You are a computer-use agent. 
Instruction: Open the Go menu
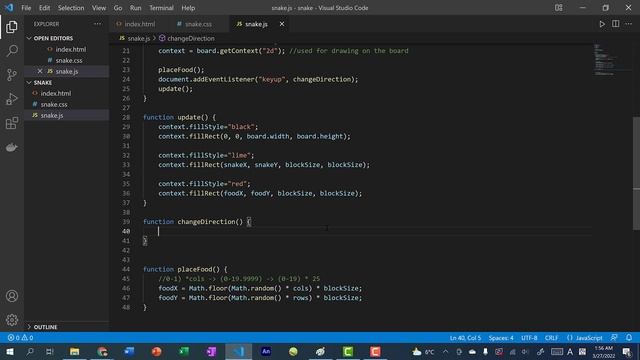[x=118, y=8]
